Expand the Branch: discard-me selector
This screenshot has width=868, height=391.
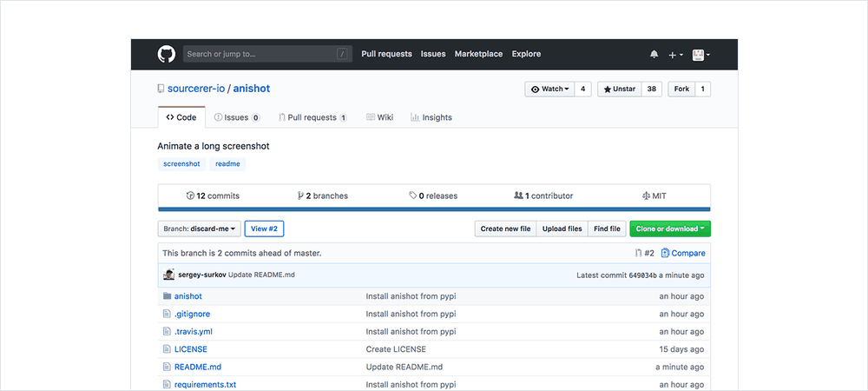tap(199, 229)
